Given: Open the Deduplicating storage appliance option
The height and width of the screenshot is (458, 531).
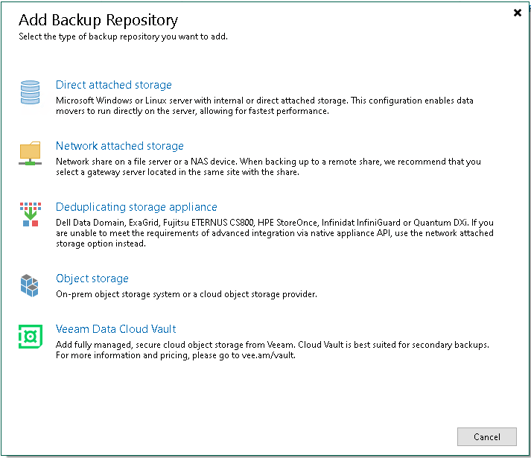Looking at the screenshot, I should click(x=136, y=207).
